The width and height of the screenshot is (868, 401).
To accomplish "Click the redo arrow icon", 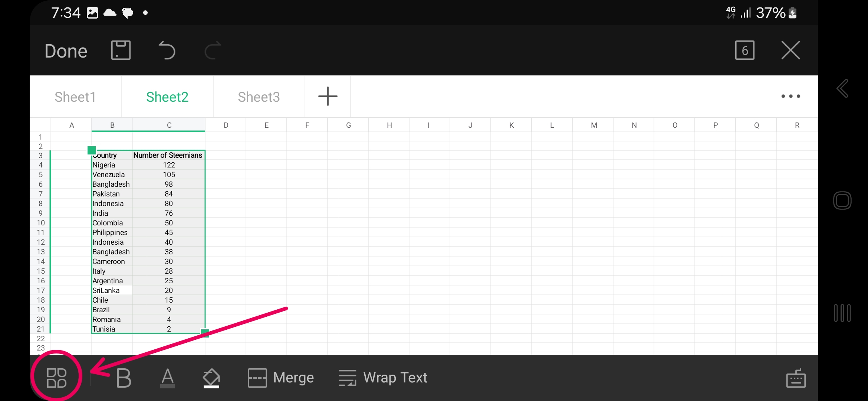I will click(213, 50).
